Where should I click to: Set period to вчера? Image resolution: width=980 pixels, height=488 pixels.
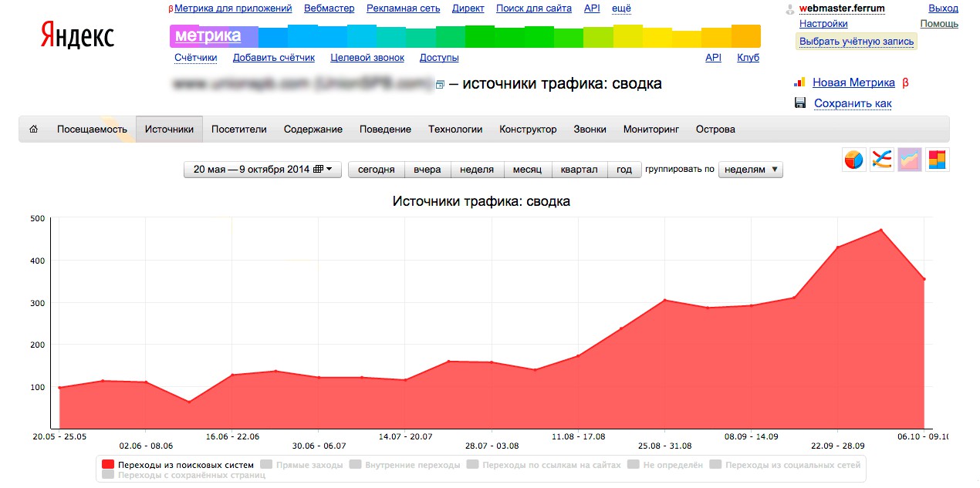(427, 170)
